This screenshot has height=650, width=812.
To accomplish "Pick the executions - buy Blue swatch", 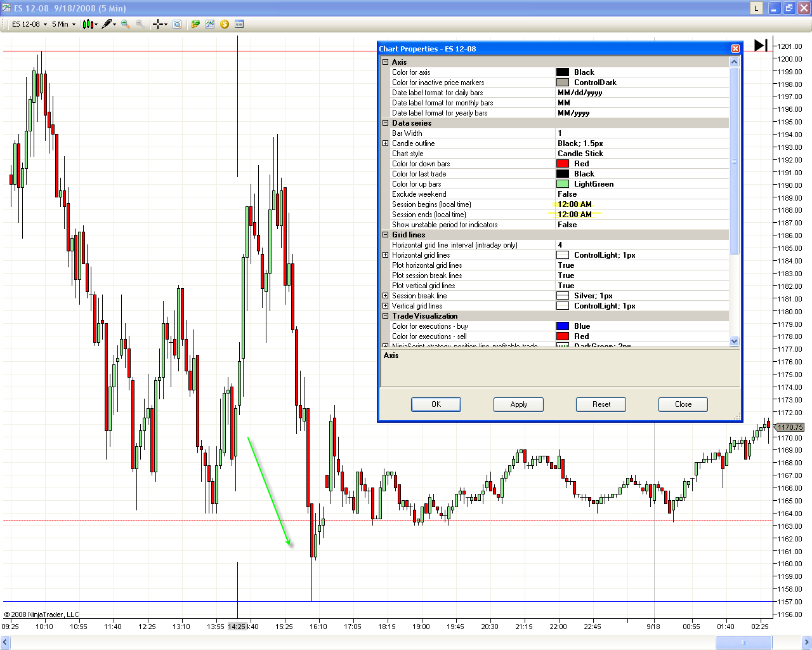I will (563, 326).
